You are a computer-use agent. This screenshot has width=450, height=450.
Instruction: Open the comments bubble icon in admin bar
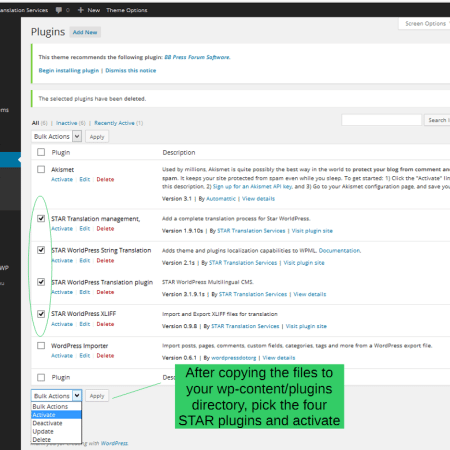tap(59, 10)
